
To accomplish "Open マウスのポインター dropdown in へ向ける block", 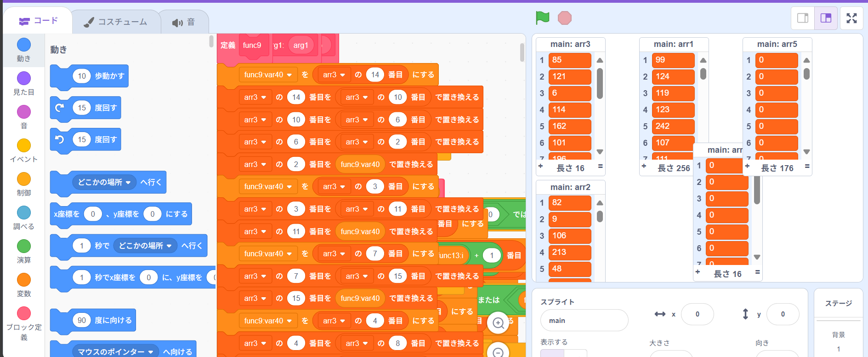I will (115, 352).
